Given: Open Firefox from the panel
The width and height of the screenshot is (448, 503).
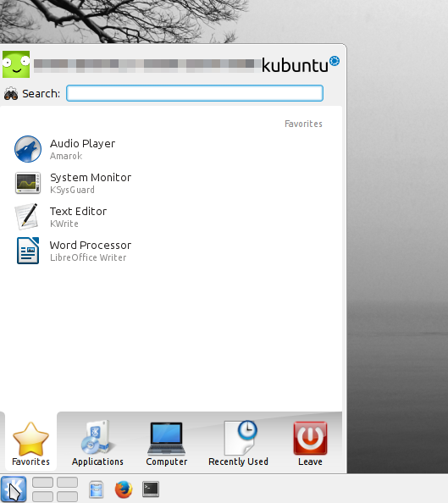Looking at the screenshot, I should coord(124,489).
